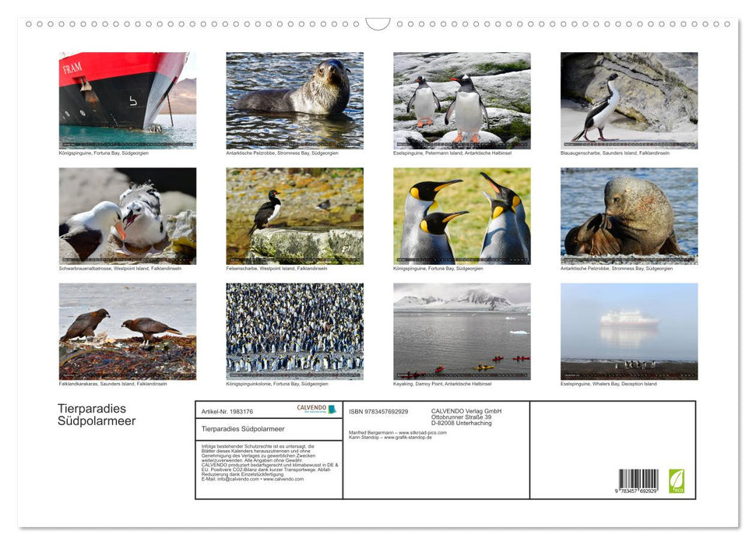Open the Falkland caracaras photo
The image size is (756, 545).
pos(128,331)
